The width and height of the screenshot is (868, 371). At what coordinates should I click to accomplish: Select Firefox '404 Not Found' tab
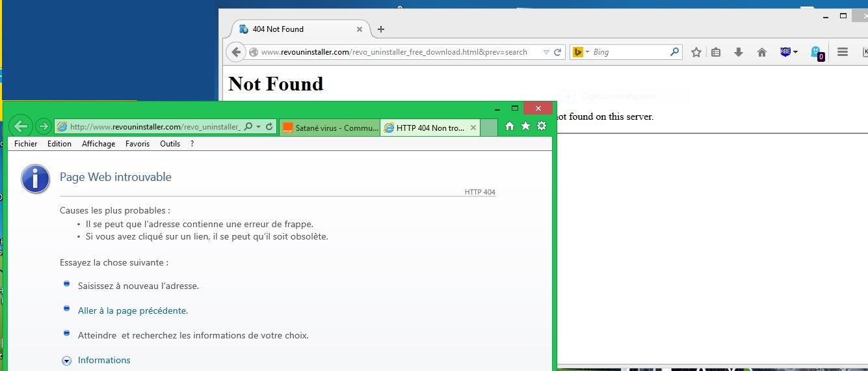[x=298, y=29]
